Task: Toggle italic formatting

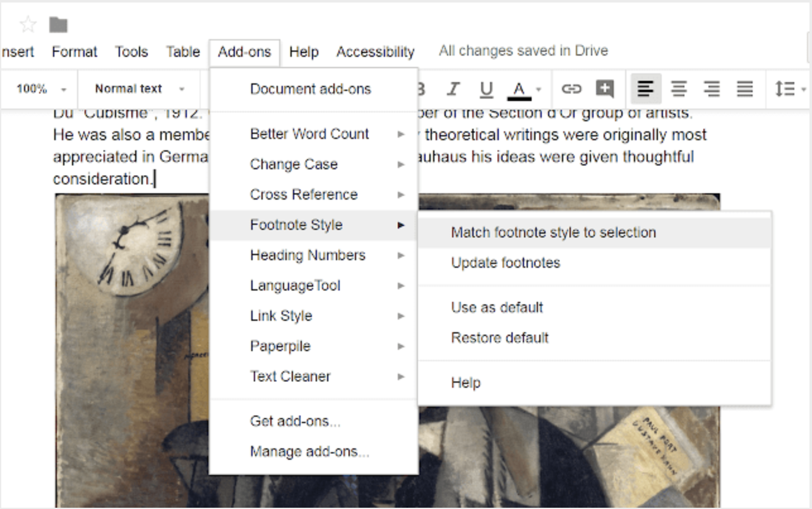Action: (453, 89)
